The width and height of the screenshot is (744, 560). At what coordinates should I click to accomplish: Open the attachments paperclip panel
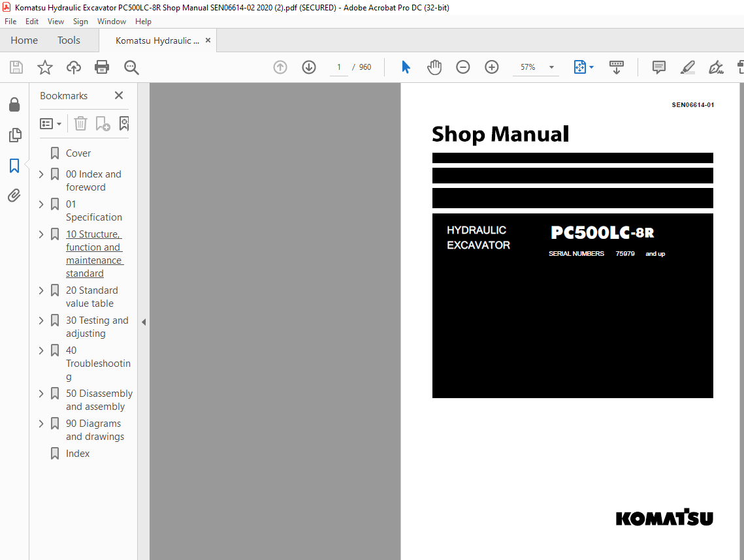(14, 195)
